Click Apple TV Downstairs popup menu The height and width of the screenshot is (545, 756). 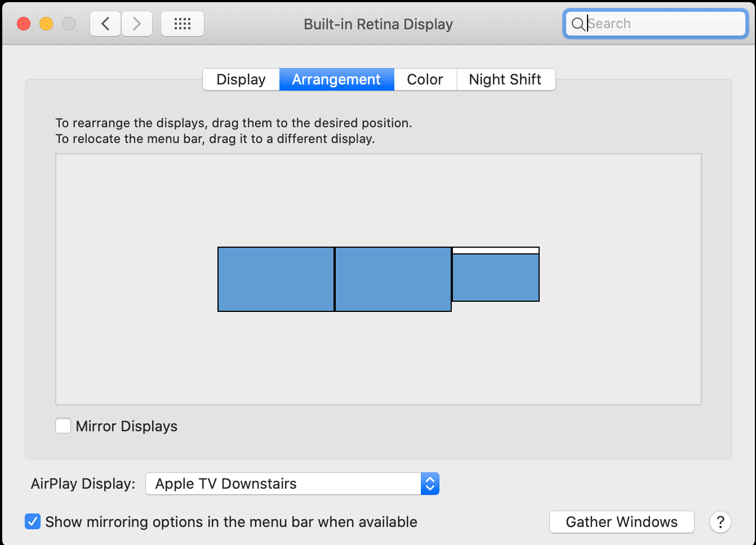point(283,484)
